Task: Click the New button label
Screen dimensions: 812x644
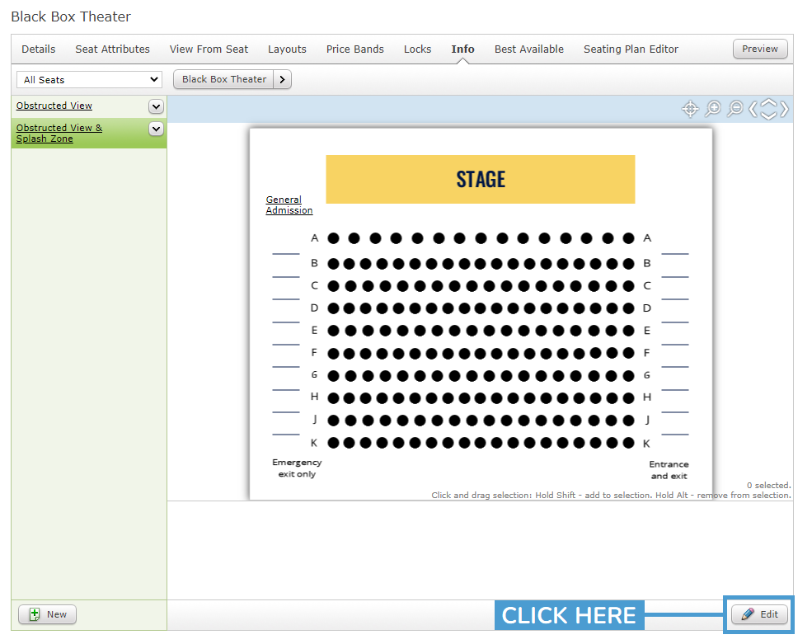Action: [x=56, y=614]
